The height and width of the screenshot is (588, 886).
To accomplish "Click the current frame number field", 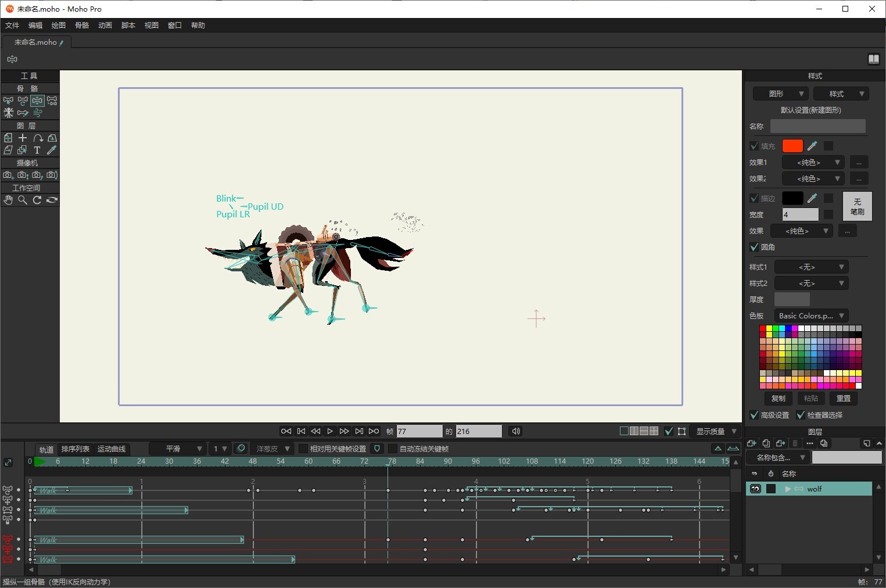I will (419, 431).
